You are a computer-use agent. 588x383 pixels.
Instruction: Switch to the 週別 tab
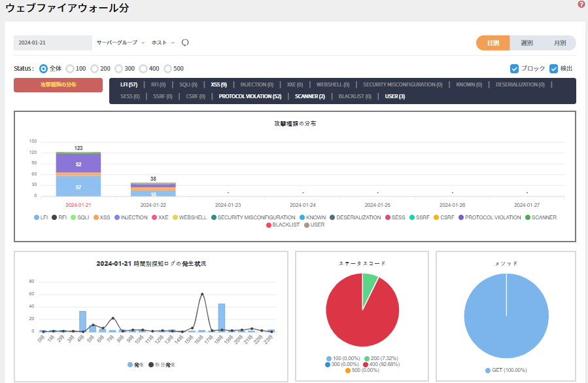point(527,43)
